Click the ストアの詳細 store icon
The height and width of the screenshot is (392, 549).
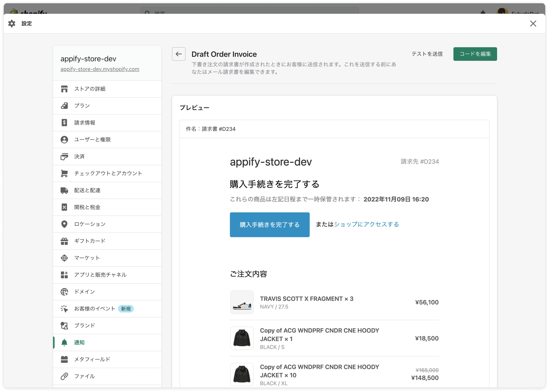click(64, 89)
